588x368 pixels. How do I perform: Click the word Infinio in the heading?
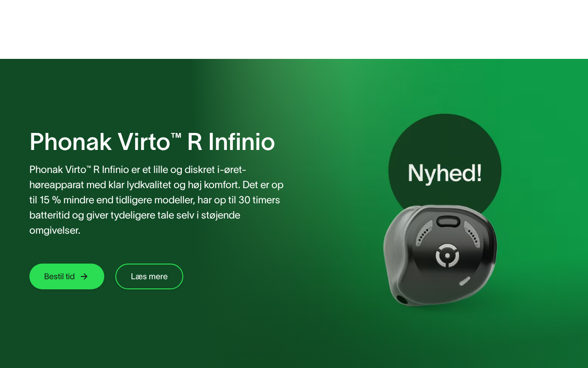tap(242, 142)
